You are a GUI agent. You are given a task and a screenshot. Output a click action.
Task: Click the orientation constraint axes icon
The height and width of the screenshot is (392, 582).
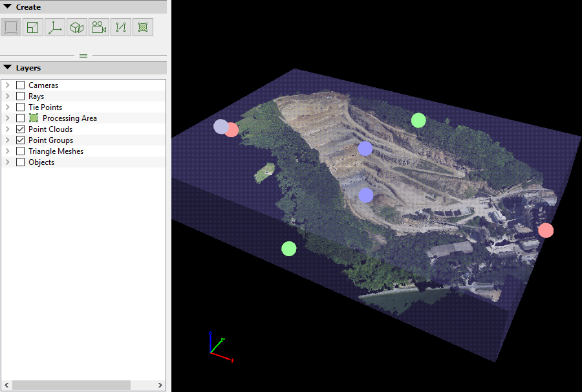point(55,27)
